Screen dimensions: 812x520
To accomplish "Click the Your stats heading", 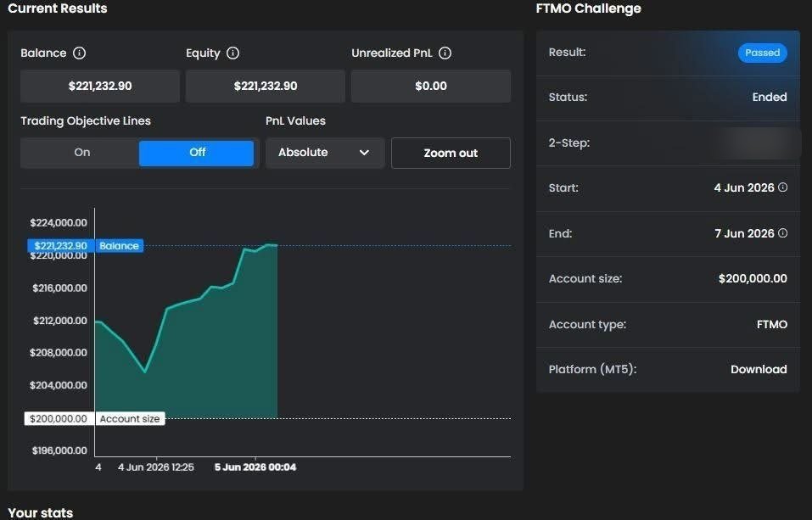I will click(x=41, y=512).
